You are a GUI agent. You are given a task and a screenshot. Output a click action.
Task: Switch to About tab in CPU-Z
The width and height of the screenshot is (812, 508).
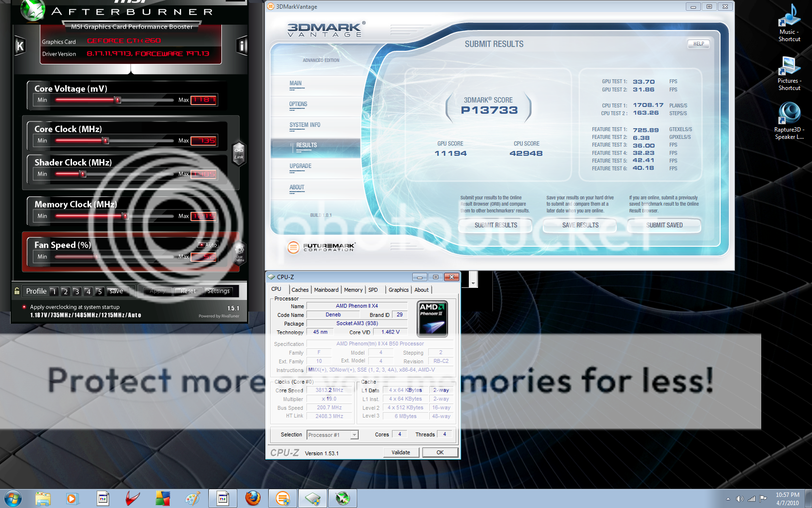[421, 290]
